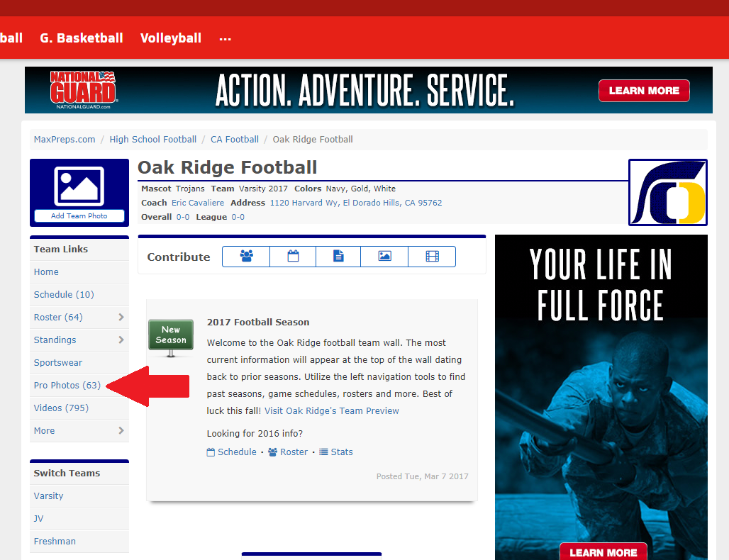
Task: Select Volleyball in the top navigation
Action: 171,38
